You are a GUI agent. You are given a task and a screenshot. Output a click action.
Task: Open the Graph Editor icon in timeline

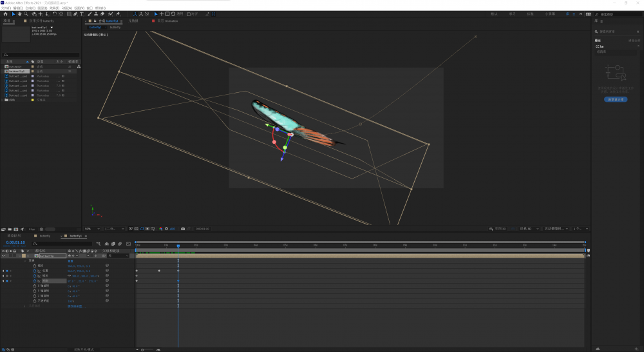(x=128, y=244)
